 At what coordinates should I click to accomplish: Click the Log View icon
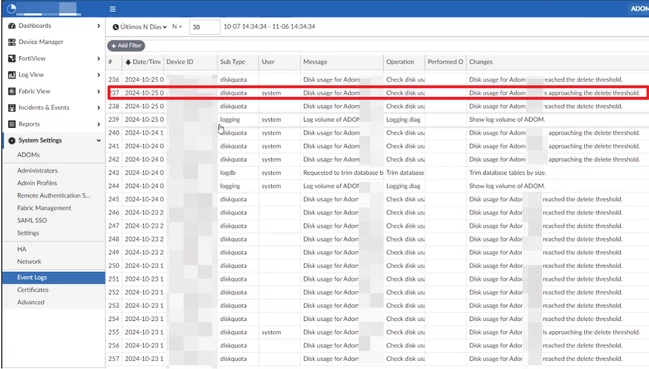pos(12,75)
